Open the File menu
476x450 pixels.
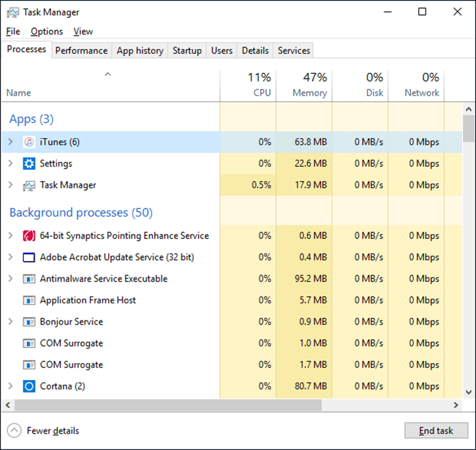(13, 32)
